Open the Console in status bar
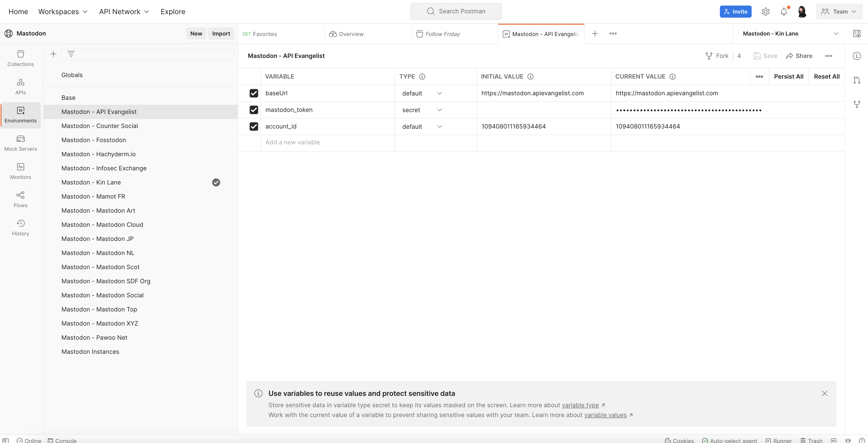 pyautogui.click(x=62, y=441)
